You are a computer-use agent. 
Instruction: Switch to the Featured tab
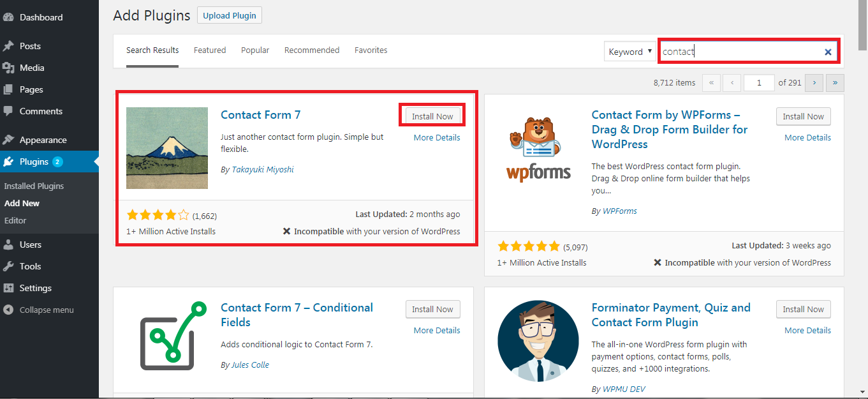point(210,50)
